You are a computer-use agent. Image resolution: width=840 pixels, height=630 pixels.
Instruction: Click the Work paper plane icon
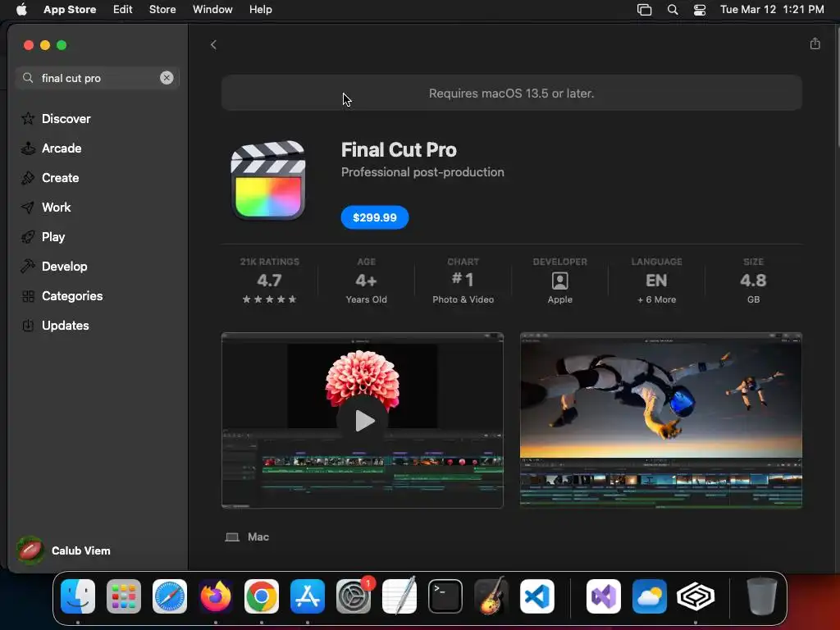click(x=28, y=208)
